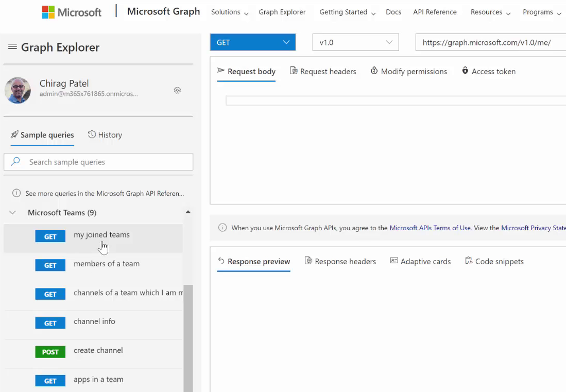The height and width of the screenshot is (392, 566).
Task: Select the Response preview tab
Action: pyautogui.click(x=254, y=262)
